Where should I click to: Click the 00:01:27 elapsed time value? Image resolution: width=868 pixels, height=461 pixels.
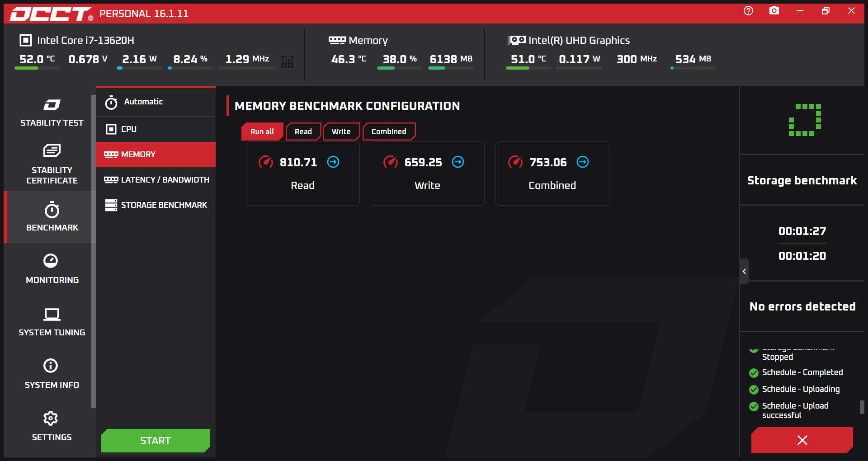point(802,231)
